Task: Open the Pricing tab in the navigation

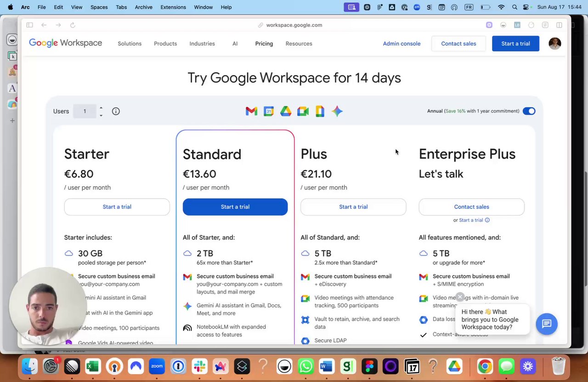Action: (x=264, y=44)
